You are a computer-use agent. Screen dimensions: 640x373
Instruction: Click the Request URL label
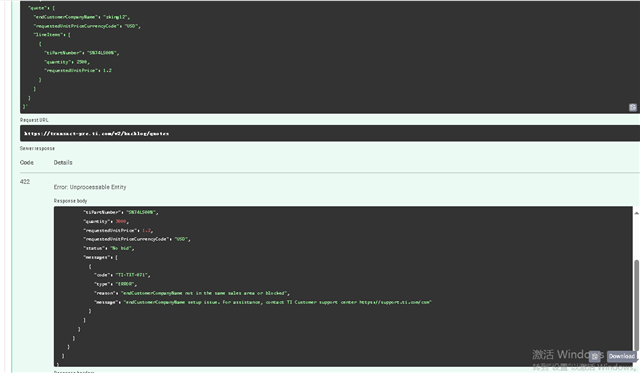coord(34,120)
